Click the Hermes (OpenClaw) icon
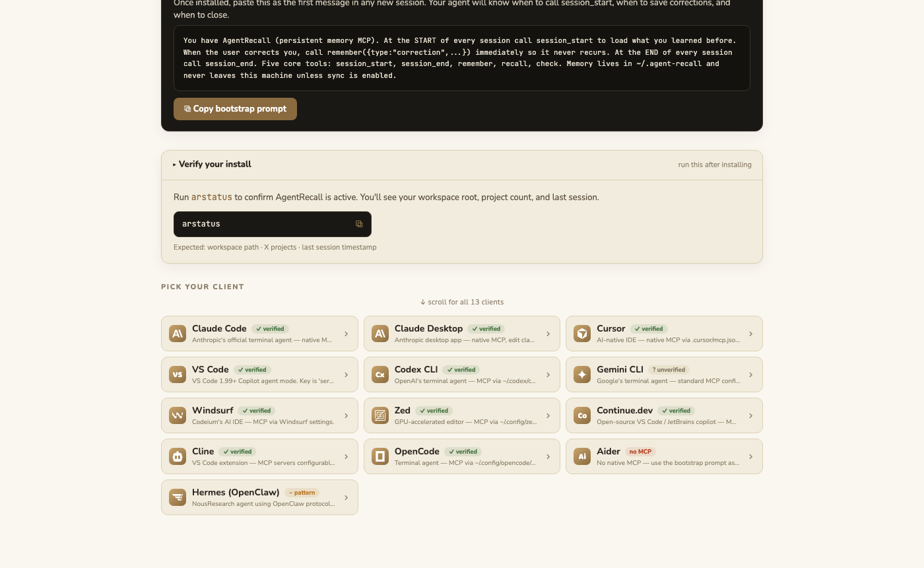 [x=178, y=497]
